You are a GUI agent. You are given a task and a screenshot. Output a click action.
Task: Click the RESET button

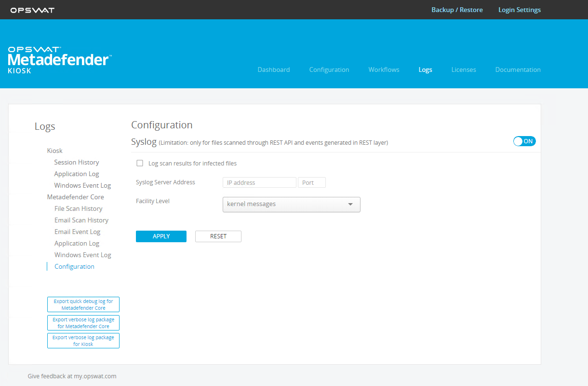tap(218, 236)
